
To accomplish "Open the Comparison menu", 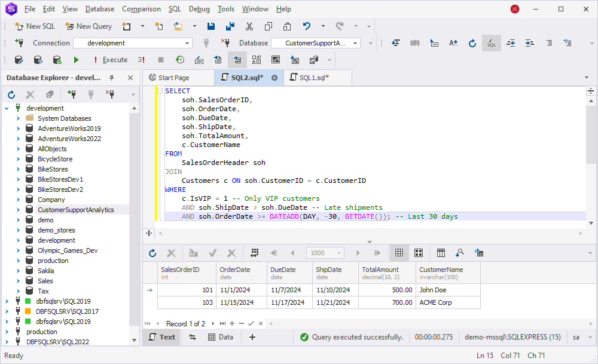I will (x=141, y=9).
